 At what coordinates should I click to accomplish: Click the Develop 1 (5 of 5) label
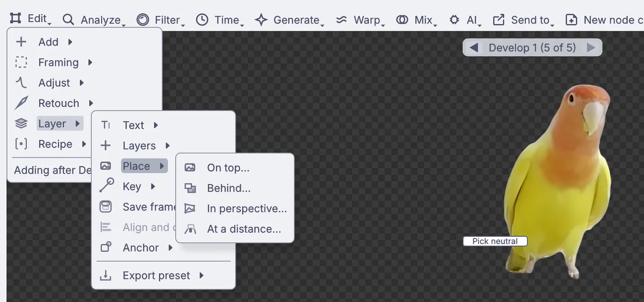(x=532, y=47)
